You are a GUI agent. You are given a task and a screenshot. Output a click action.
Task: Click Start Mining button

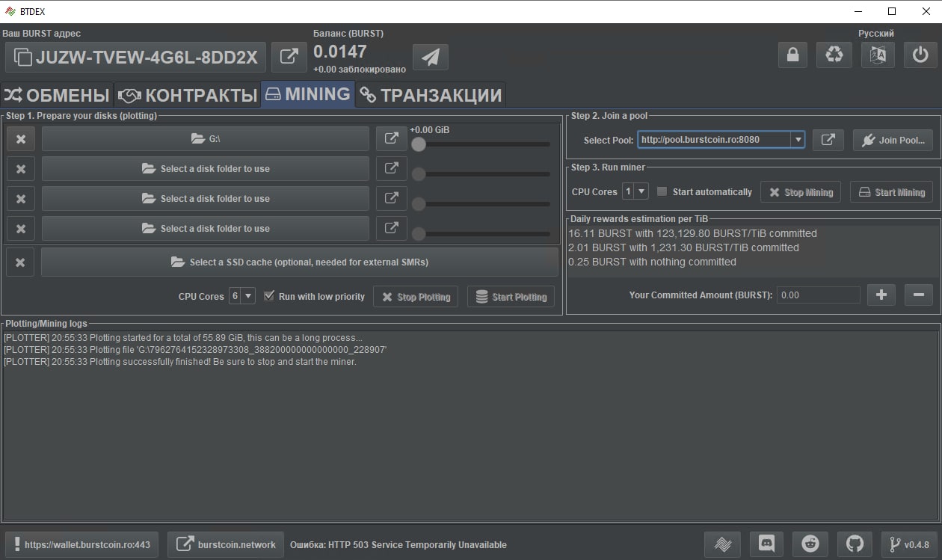[x=891, y=192]
